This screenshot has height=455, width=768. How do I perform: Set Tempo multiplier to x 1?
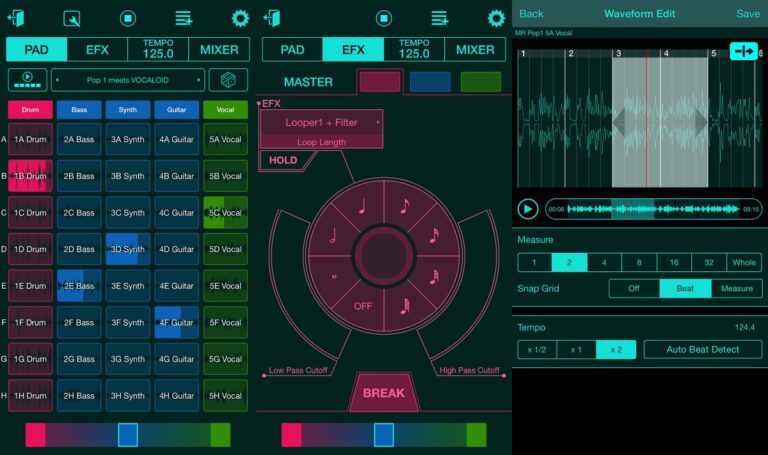[x=576, y=350]
